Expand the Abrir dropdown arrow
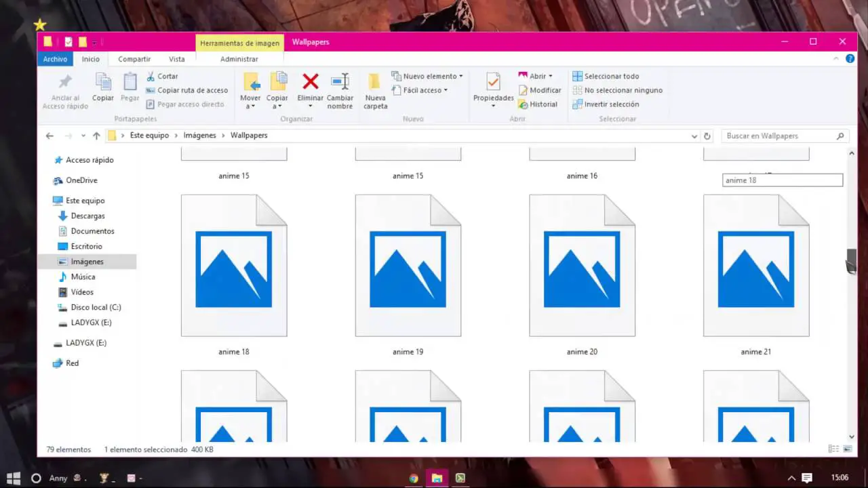The image size is (868, 488). click(551, 77)
